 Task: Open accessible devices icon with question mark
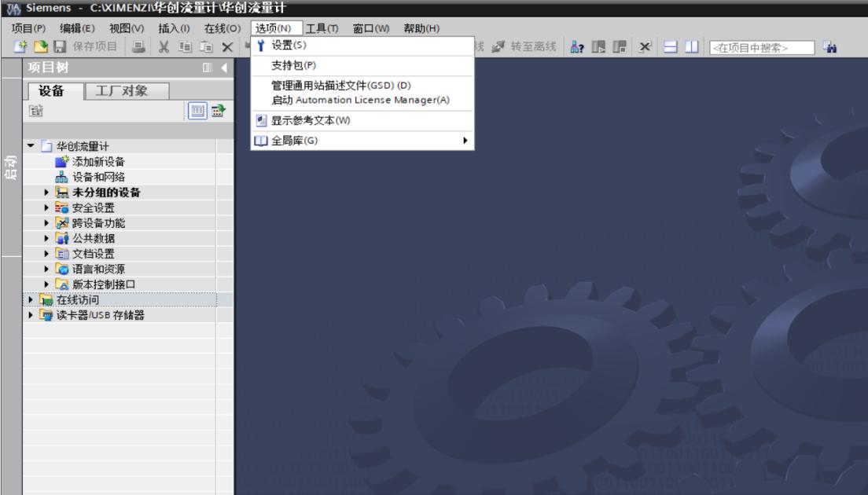[577, 47]
